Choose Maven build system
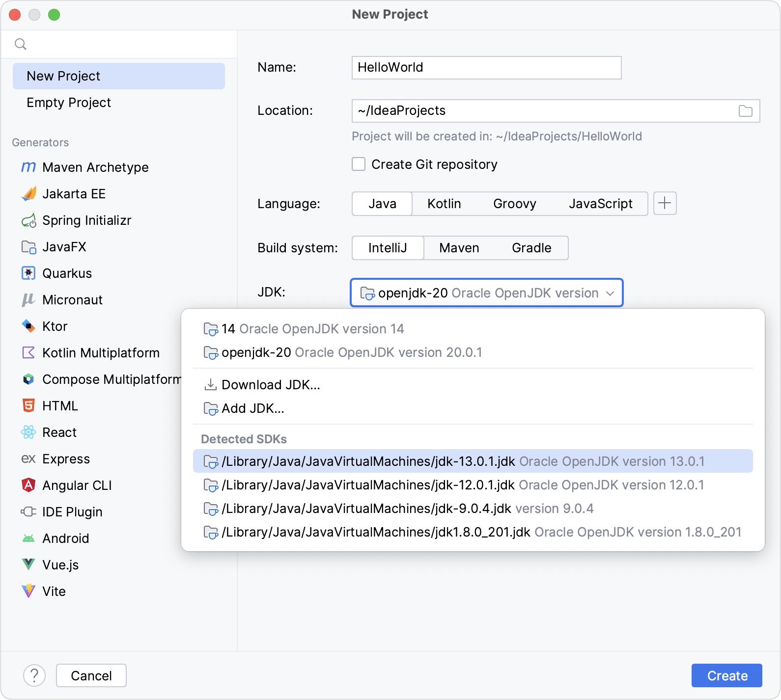Screen dimensions: 781x700 (x=459, y=248)
